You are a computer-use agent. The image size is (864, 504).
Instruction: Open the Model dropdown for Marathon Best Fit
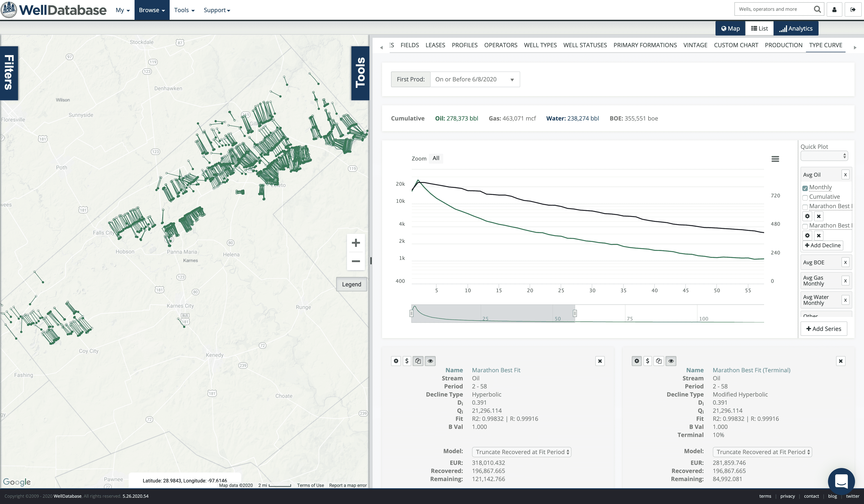(522, 452)
